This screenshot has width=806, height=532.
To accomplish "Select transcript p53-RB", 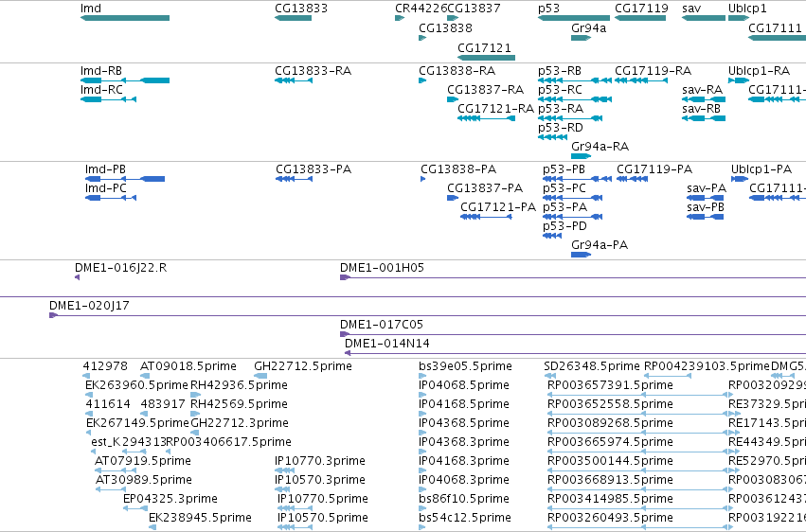I will [x=575, y=80].
